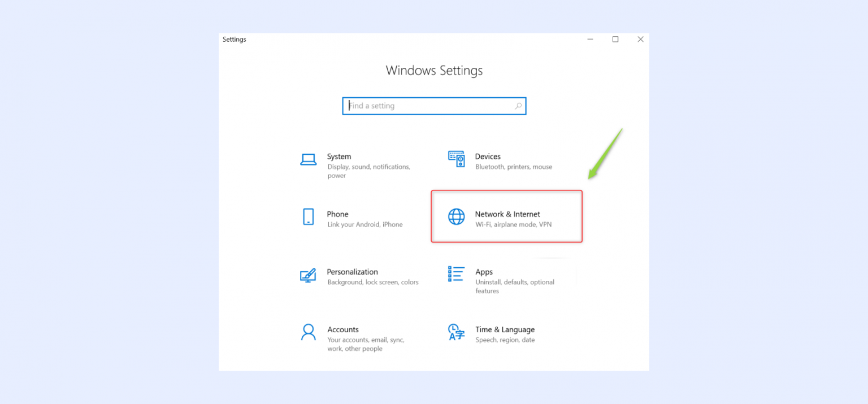Screen dimensions: 868x404
Task: Click the Network & Internet globe icon
Action: click(x=456, y=217)
